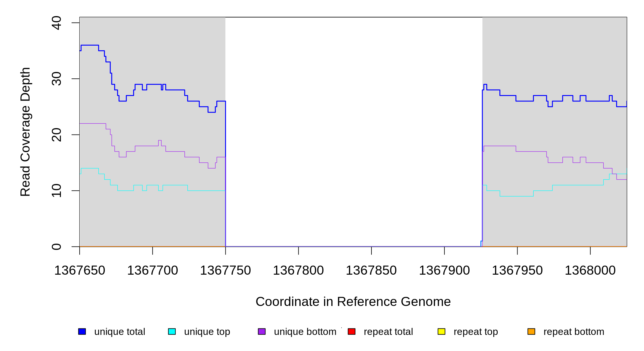Viewport: 644px width, 351px height.
Task: Click the 'Read Coverage Depth' axis title
Action: (25, 132)
